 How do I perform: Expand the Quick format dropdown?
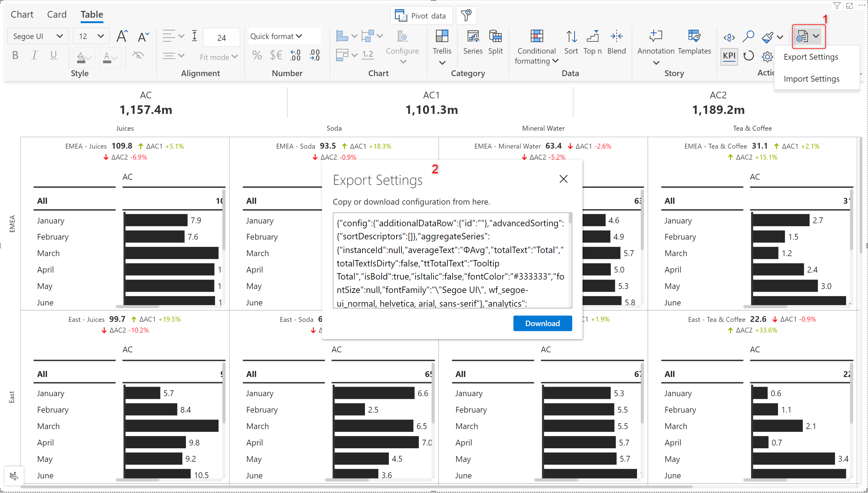[x=276, y=36]
